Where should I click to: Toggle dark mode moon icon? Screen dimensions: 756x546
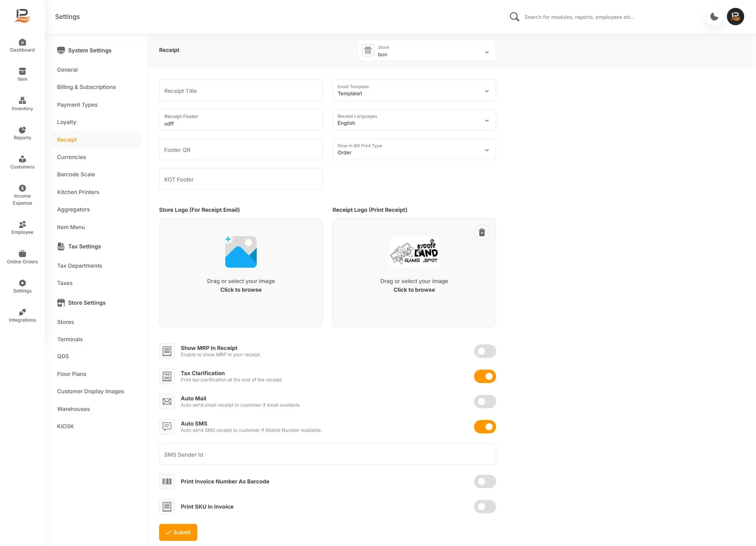tap(714, 17)
